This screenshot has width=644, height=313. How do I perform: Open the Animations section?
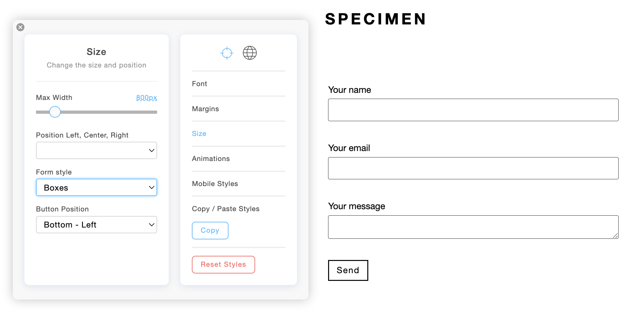[x=211, y=159]
